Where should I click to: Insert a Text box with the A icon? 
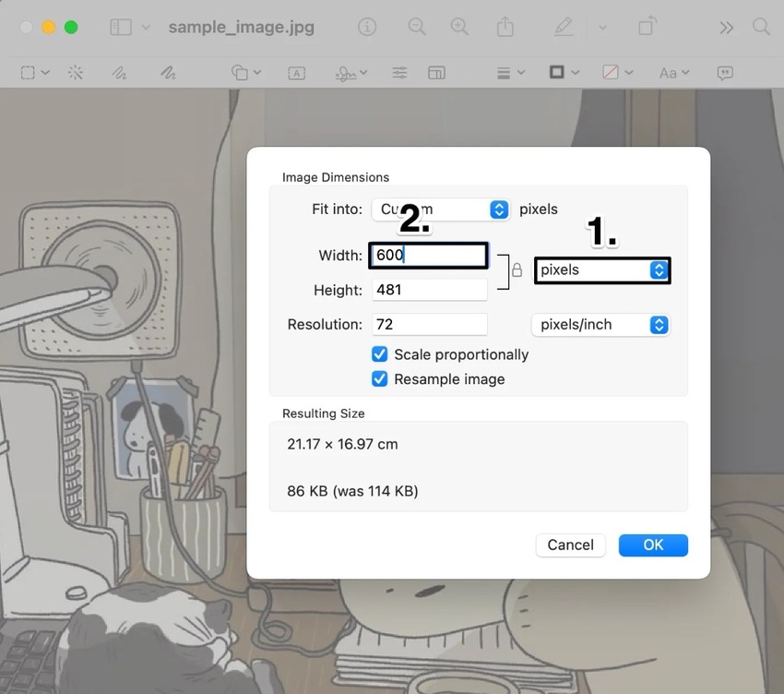296,73
